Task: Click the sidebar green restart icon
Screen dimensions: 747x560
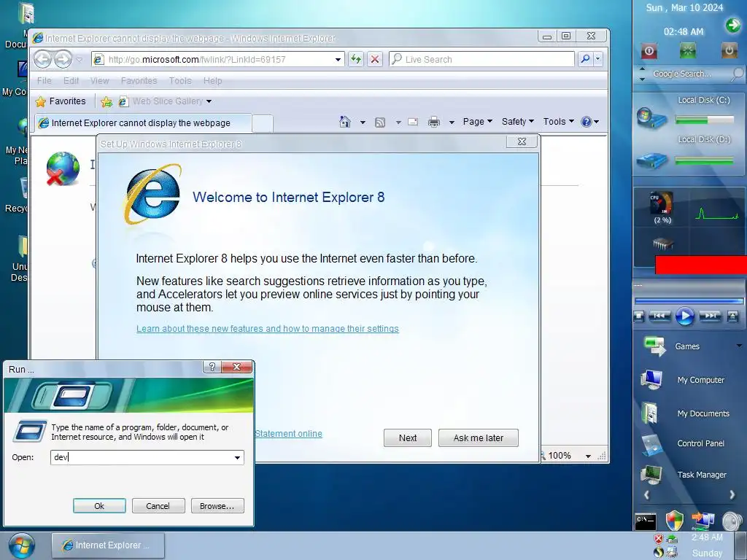Action: tap(687, 50)
